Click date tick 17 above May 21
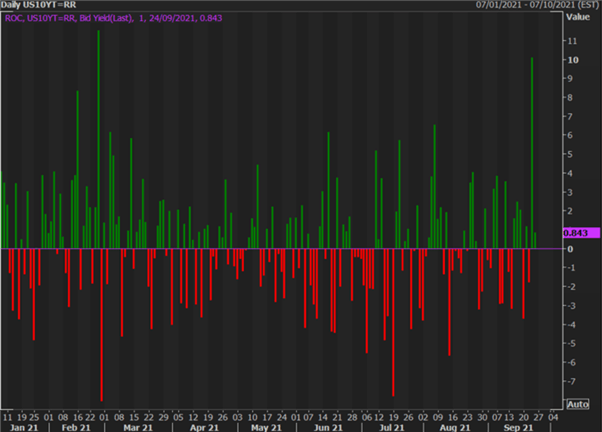Viewport: 602px width, 432px height. 267,417
